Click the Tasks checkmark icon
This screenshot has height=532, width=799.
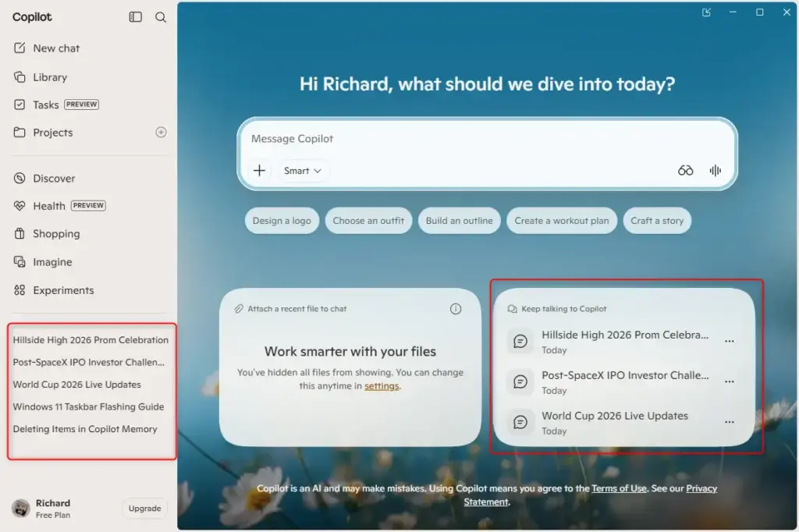(x=20, y=105)
